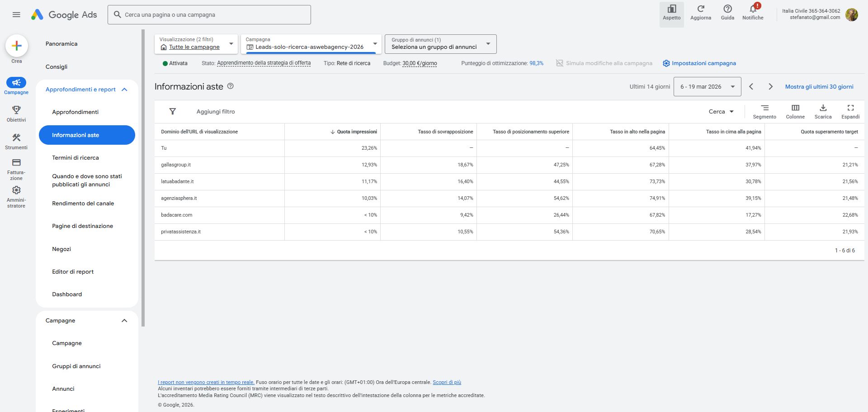Open the Colonne column selector
The width and height of the screenshot is (868, 412).
click(795, 108)
